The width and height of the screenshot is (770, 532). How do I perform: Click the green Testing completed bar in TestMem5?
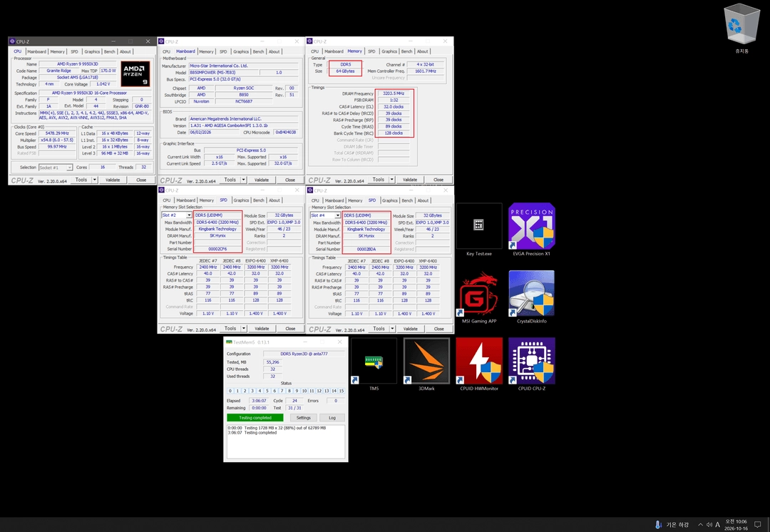click(255, 418)
